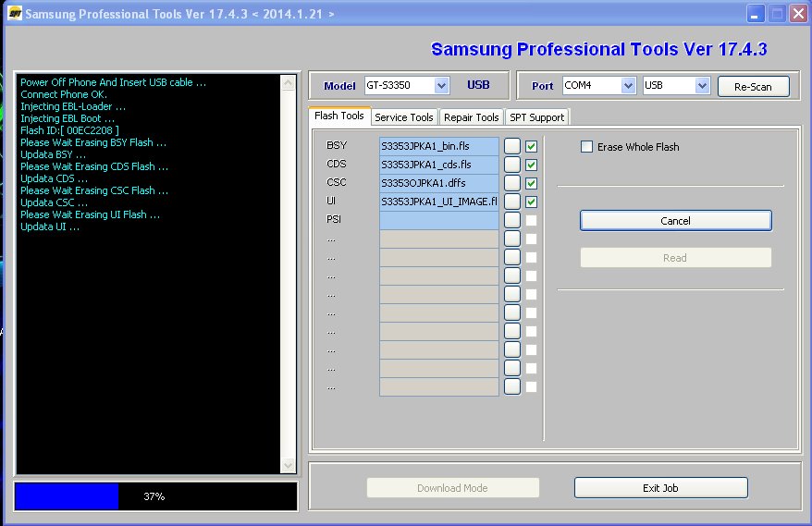Uncheck the UI file checkbox
The width and height of the screenshot is (812, 526).
click(532, 202)
